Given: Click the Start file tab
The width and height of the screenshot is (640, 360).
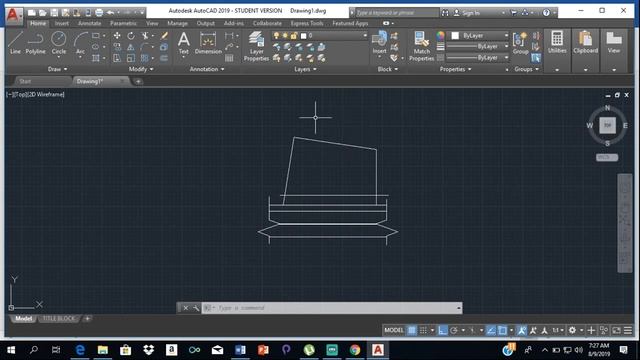Looking at the screenshot, I should [x=25, y=81].
